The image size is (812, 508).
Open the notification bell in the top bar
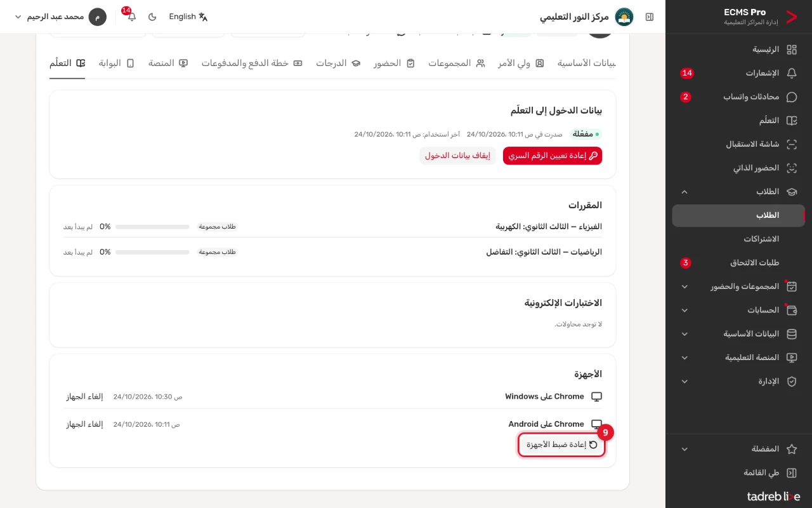132,17
